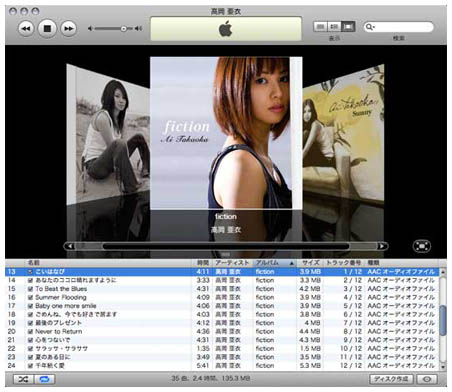Stop playback with the stop button
This screenshot has height=392, width=452.
47,28
